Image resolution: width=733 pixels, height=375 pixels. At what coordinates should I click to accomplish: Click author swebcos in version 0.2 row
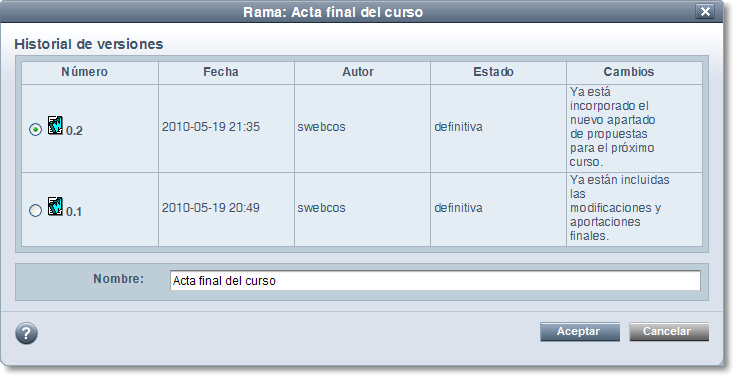pos(322,127)
